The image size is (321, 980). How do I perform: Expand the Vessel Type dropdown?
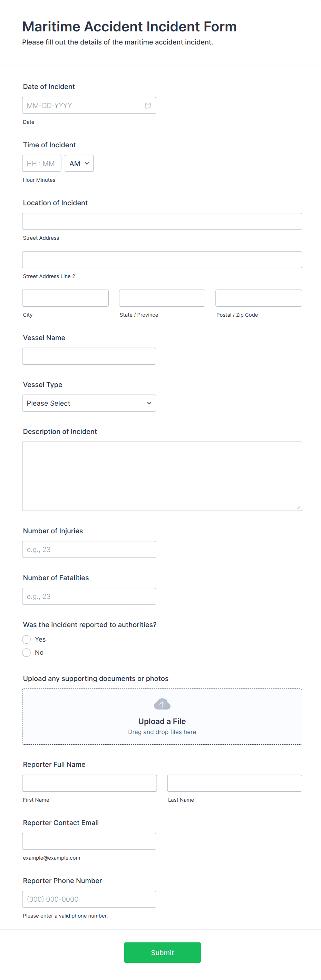click(x=89, y=403)
